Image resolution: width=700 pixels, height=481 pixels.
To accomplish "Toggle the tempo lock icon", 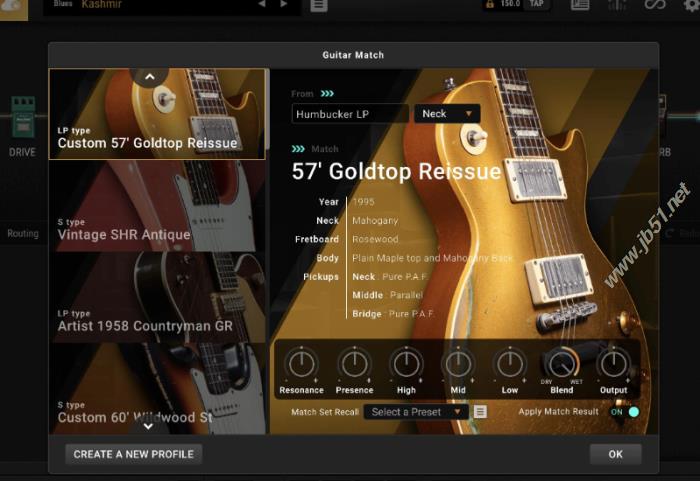I will click(x=490, y=4).
